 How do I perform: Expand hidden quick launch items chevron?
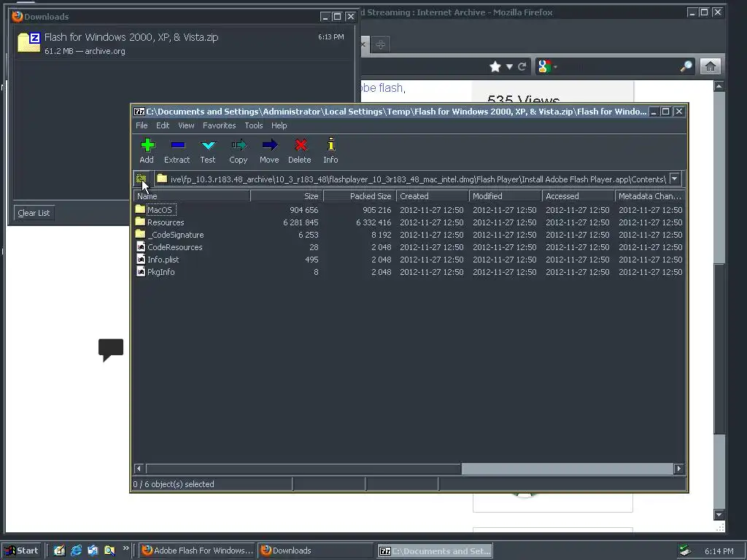pos(125,548)
